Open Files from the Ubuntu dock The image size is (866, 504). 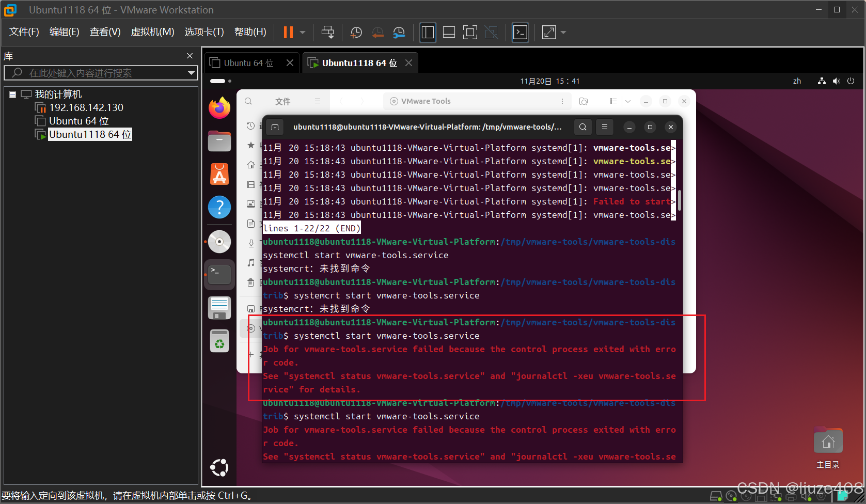pyautogui.click(x=219, y=140)
